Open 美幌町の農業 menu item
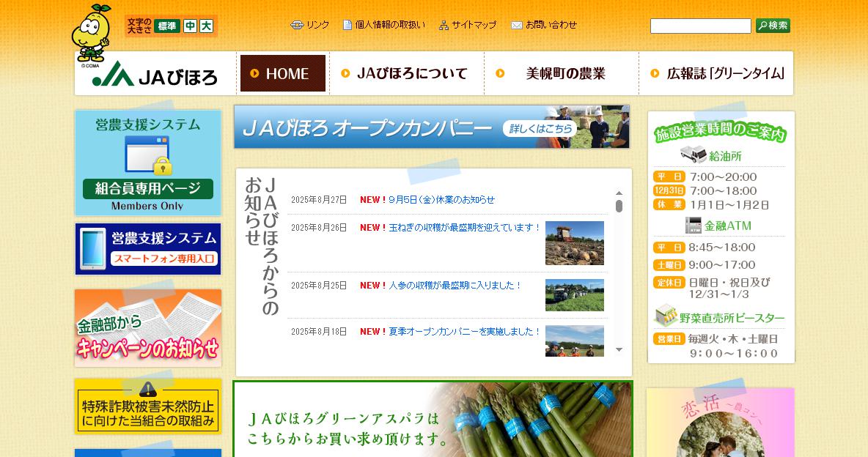The image size is (868, 457). 560,73
